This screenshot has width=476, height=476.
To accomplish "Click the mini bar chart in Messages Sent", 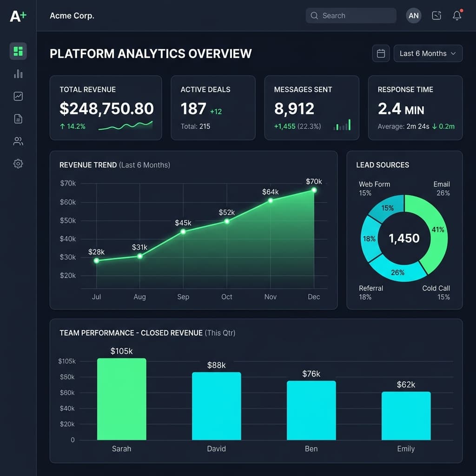I will [x=342, y=125].
